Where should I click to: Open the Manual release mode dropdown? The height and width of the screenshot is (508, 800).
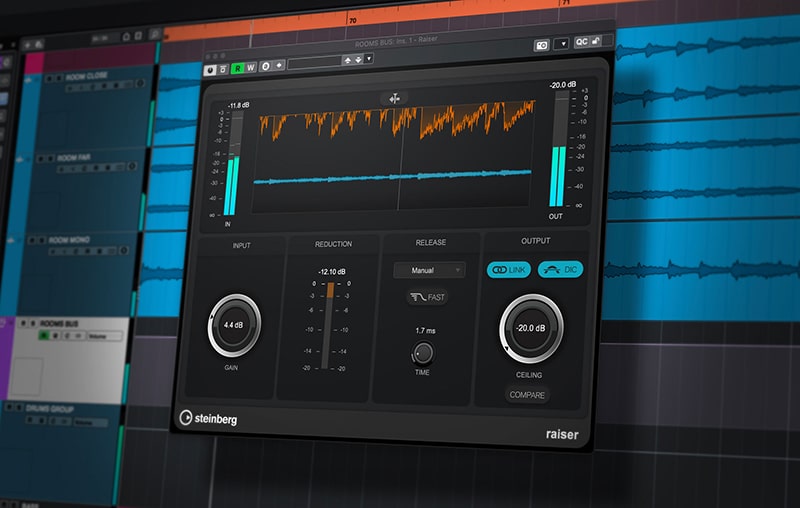coord(429,270)
